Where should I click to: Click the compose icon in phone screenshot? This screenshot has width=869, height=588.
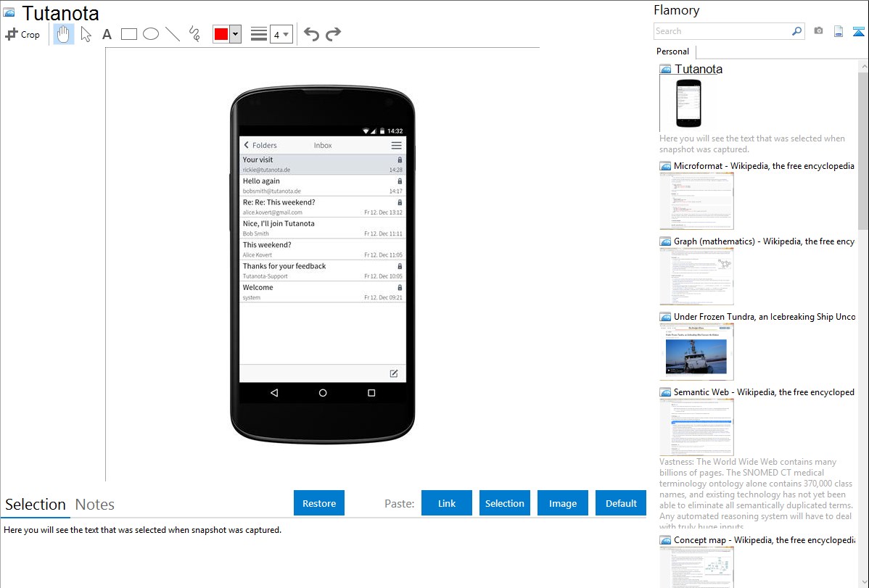click(x=393, y=373)
